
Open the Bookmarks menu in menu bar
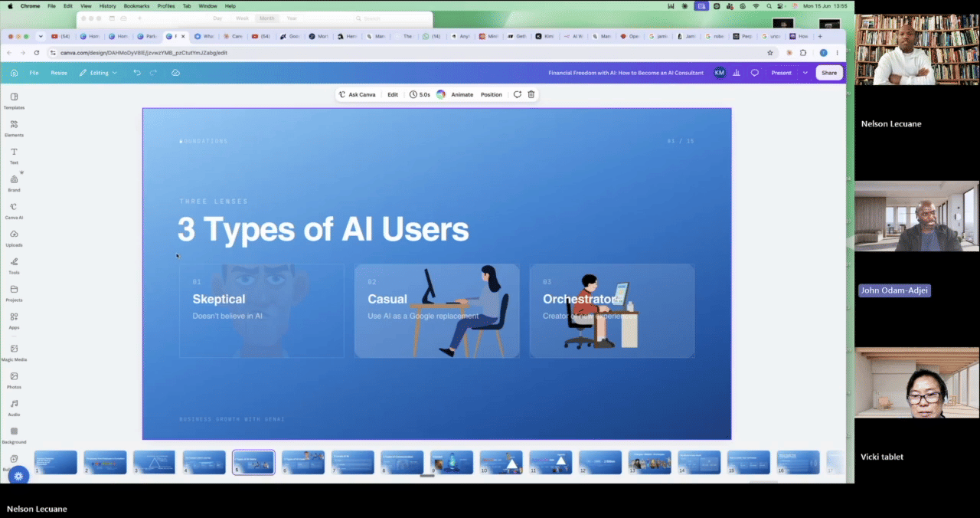click(x=137, y=6)
